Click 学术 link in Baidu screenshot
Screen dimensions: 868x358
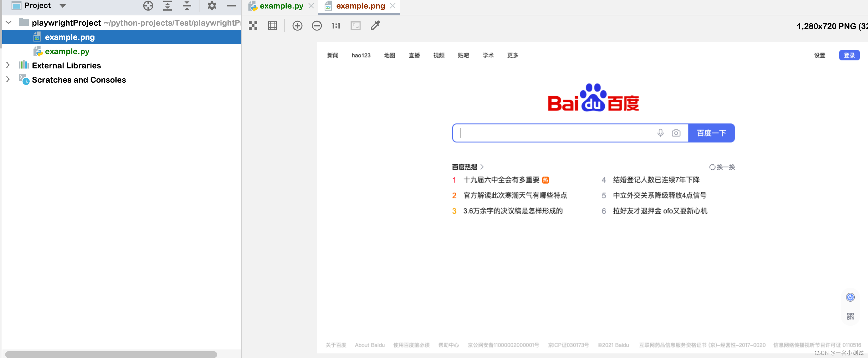[488, 55]
